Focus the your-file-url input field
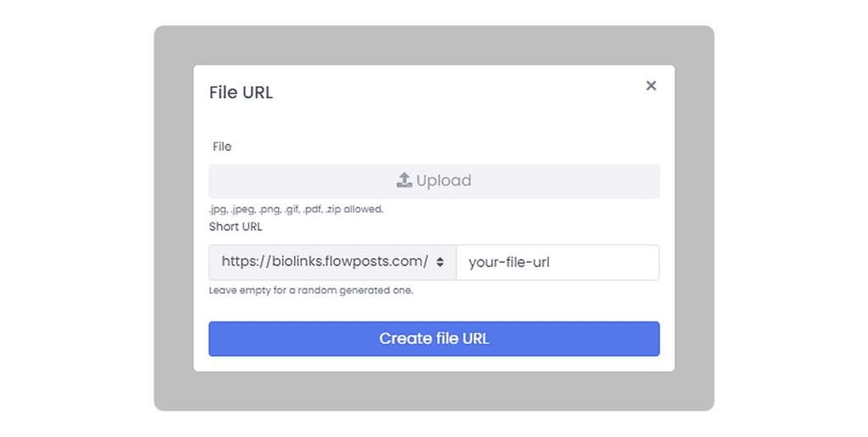This screenshot has width=868, height=437. point(558,263)
